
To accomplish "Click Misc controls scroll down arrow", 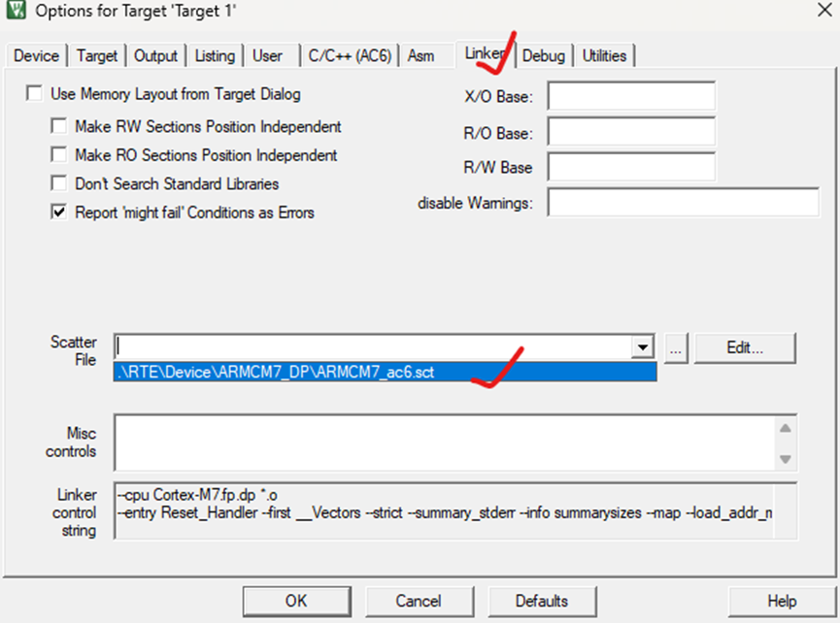I will (786, 459).
